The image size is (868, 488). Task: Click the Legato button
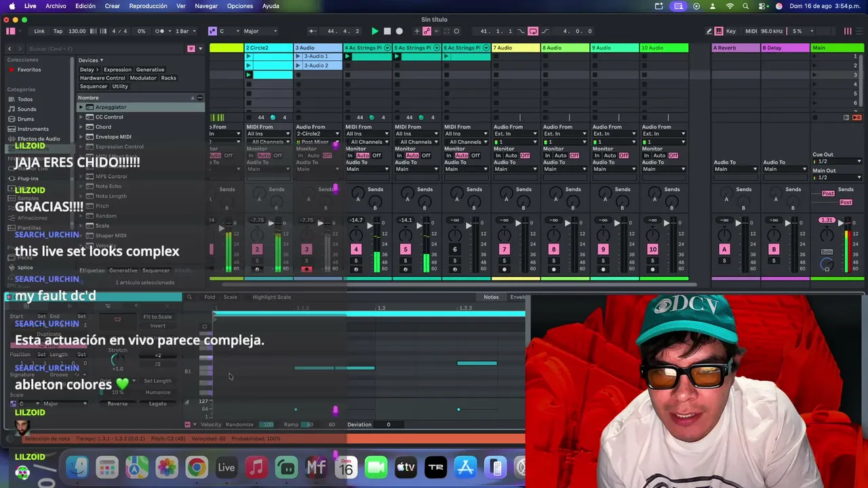157,404
